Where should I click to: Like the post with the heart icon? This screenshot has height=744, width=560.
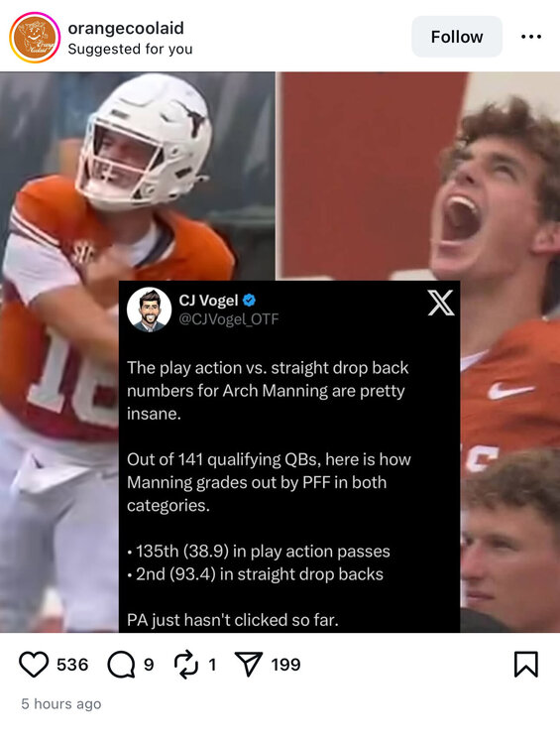coord(34,665)
